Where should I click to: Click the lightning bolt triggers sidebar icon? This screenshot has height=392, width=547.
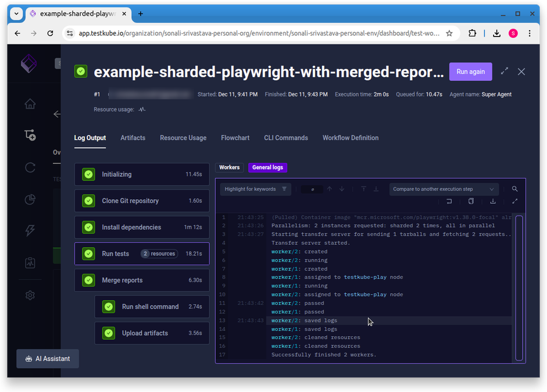30,231
